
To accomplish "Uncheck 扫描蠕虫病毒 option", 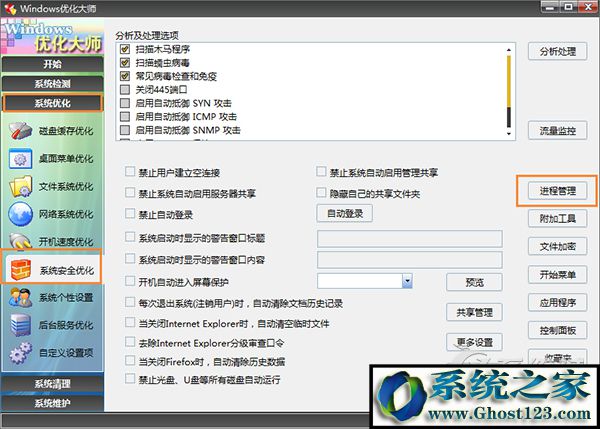I will (125, 62).
